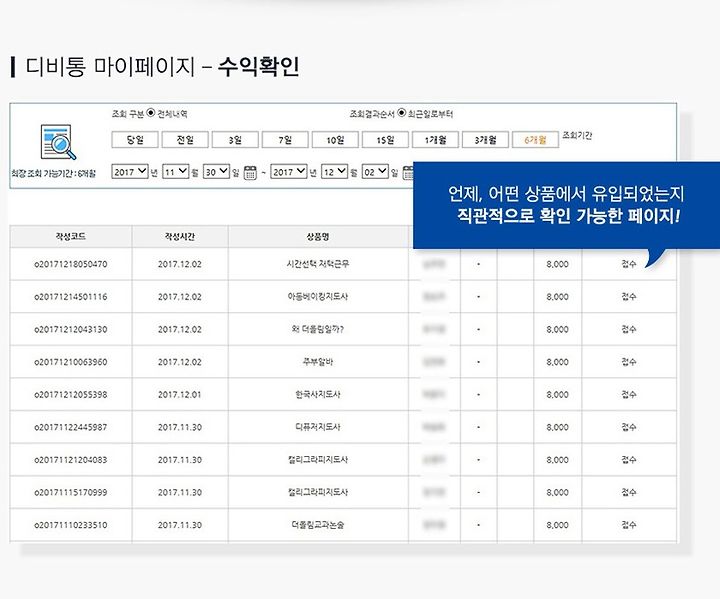This screenshot has height=599, width=720.
Task: Select the 10일 period button
Action: pyautogui.click(x=335, y=140)
